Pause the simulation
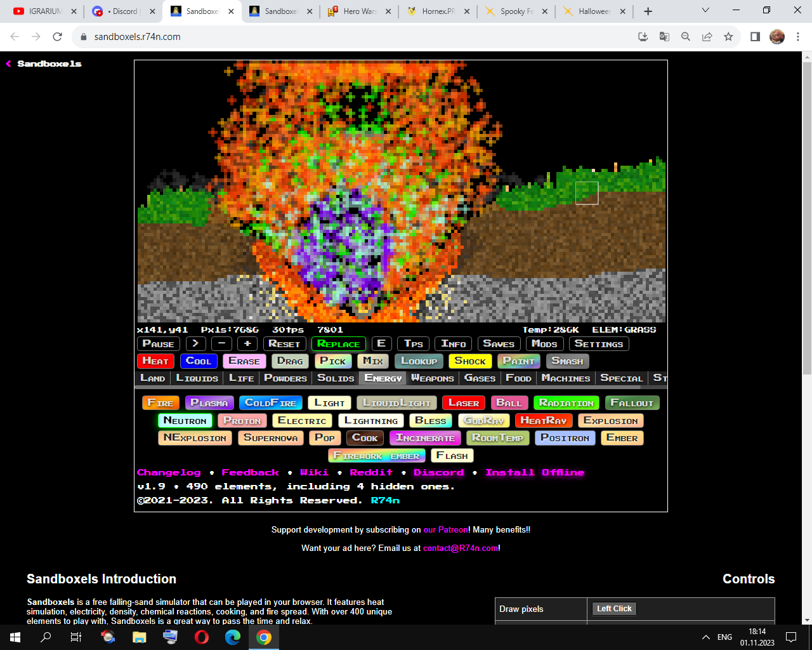Viewport: 812px width, 650px height. 158,343
